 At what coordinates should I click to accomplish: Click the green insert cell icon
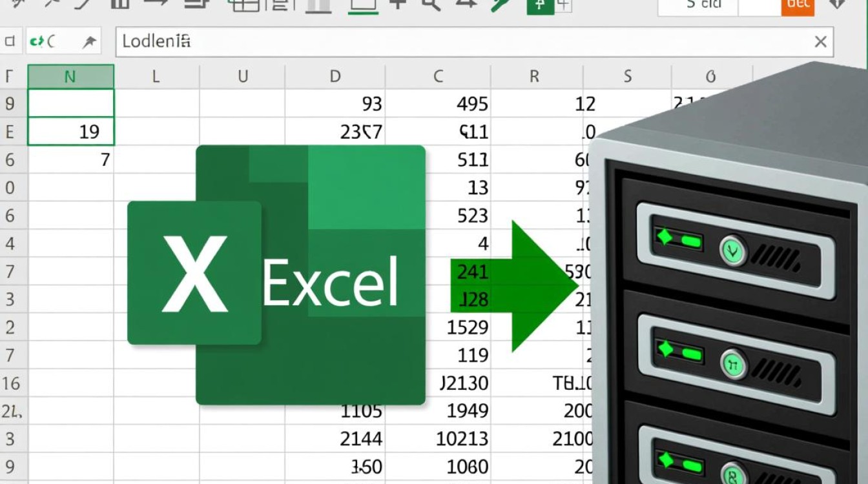pyautogui.click(x=540, y=8)
